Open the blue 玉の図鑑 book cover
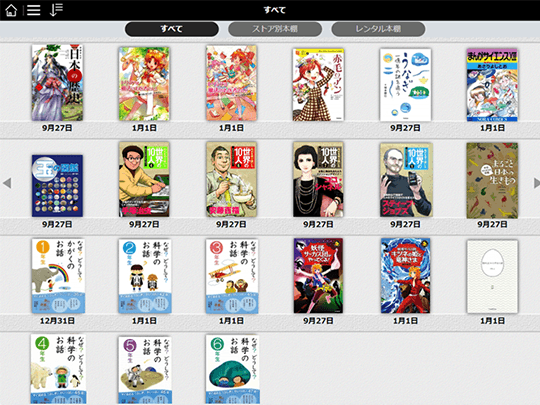Screen dimensions: 540x405 (x=57, y=186)
